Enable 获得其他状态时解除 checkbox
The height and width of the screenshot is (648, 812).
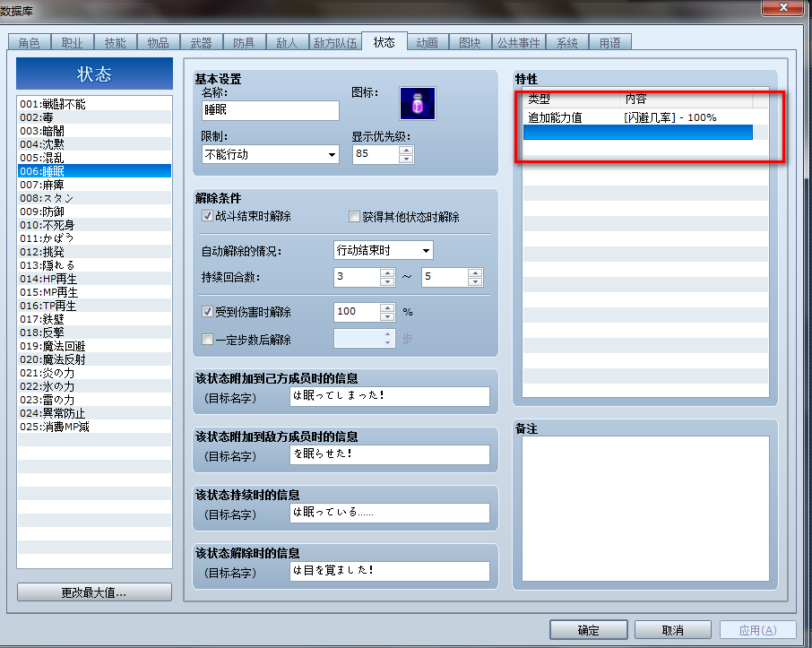354,217
